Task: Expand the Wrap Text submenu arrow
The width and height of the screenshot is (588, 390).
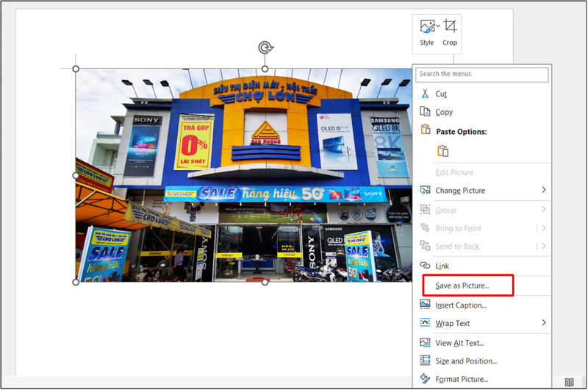Action: 544,323
